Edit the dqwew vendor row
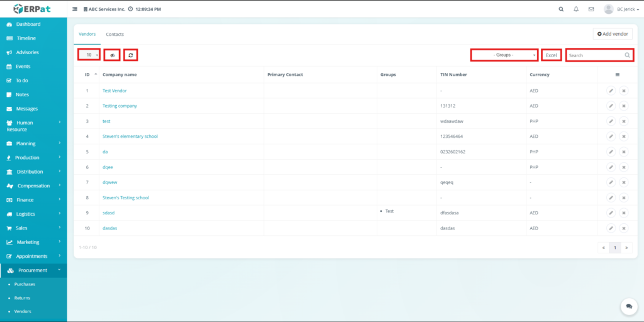 tap(611, 182)
